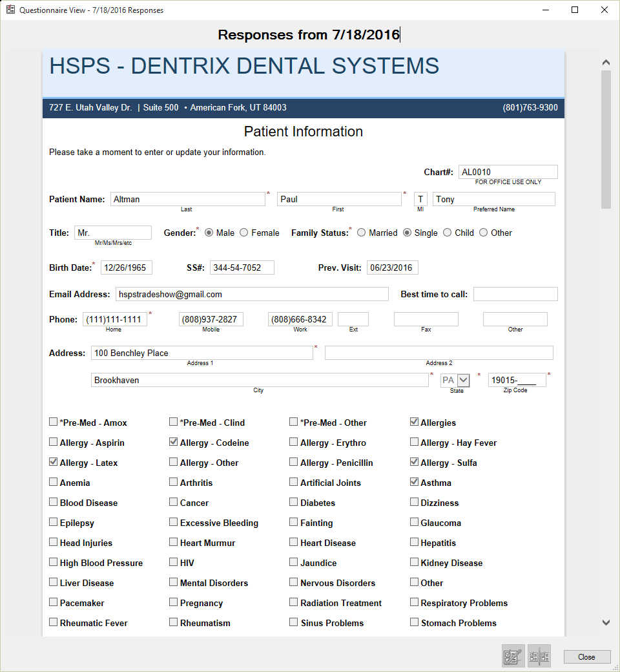This screenshot has width=620, height=672.
Task: Select the Epilepsy checkbox
Action: (53, 522)
